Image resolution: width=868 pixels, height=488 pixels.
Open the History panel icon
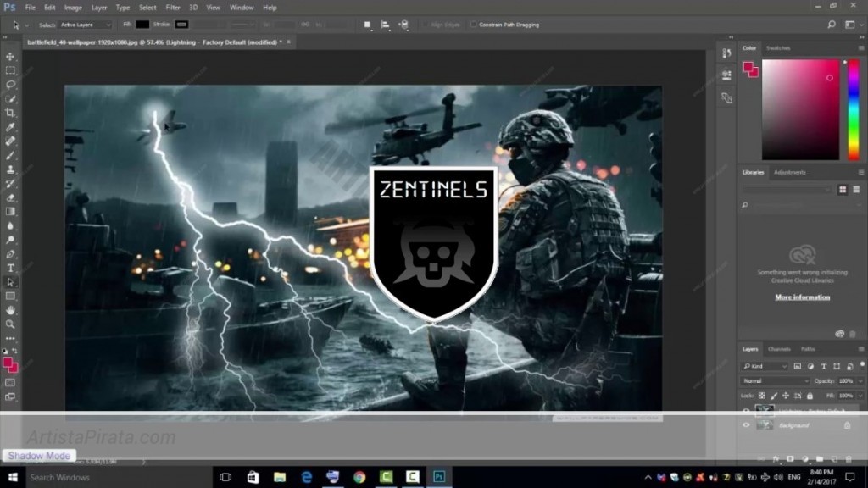(726, 53)
